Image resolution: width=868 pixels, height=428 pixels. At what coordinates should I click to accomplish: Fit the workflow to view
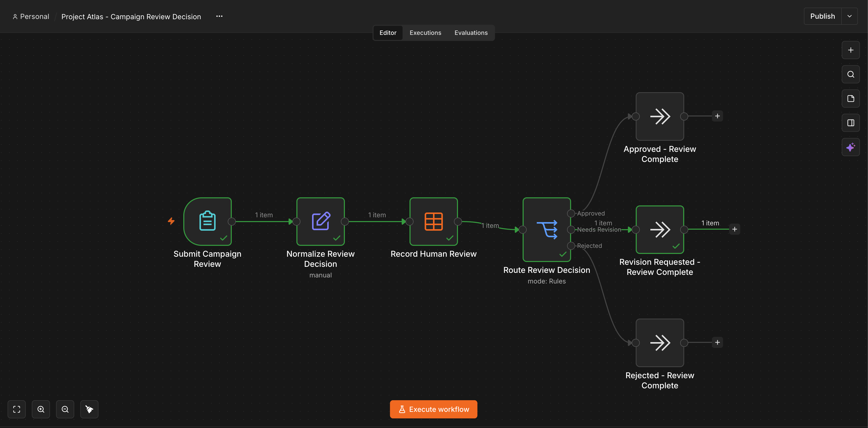click(16, 409)
